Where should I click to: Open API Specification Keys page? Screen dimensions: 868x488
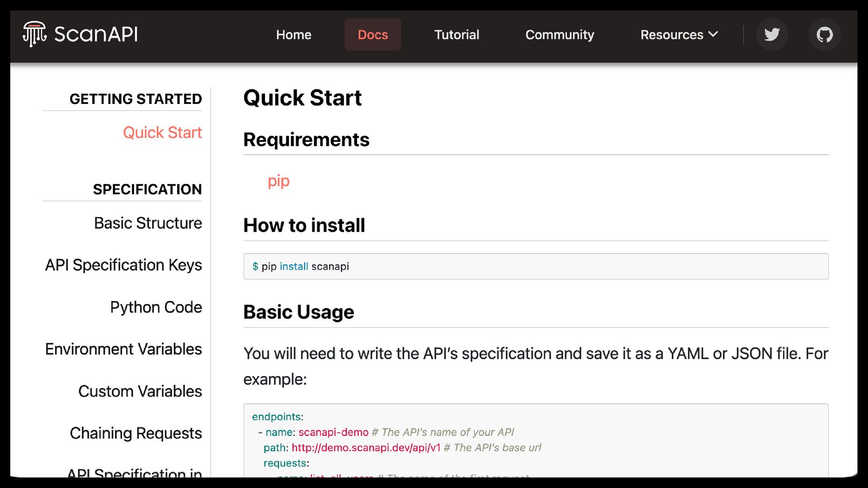123,265
